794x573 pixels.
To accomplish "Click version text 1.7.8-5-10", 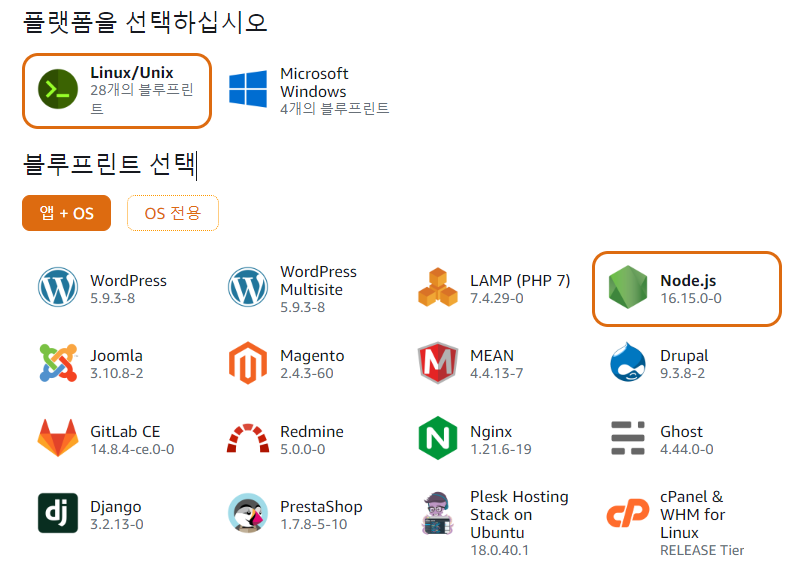I will pyautogui.click(x=313, y=524).
